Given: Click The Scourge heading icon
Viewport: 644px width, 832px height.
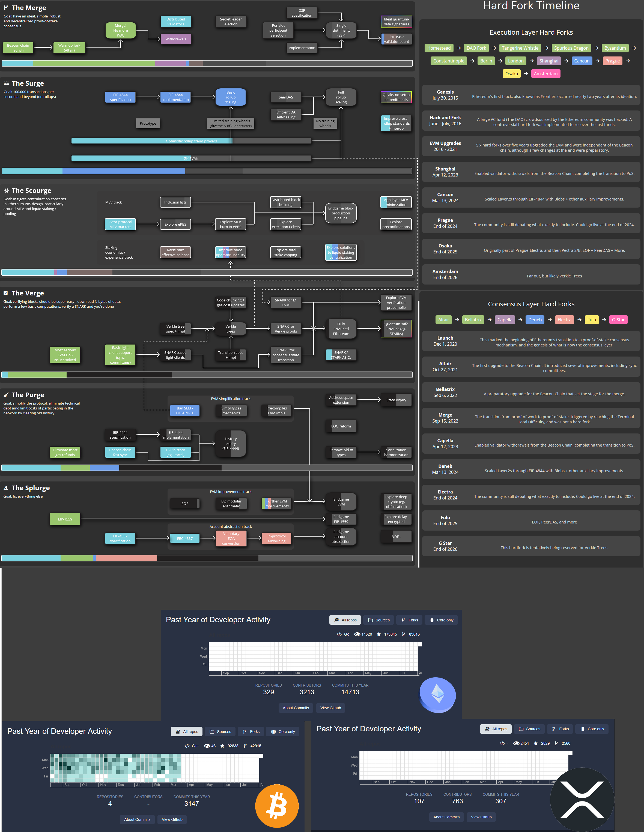Looking at the screenshot, I should coord(6,190).
